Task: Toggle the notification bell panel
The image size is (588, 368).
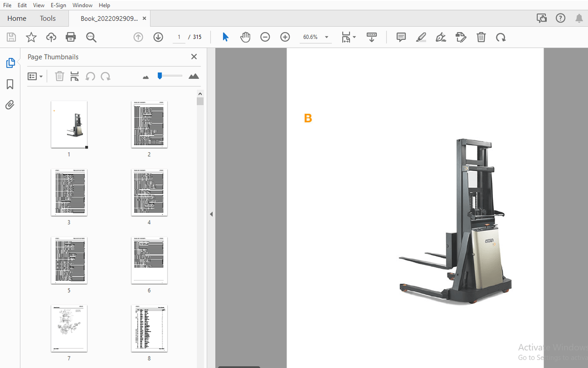Action: click(x=579, y=18)
